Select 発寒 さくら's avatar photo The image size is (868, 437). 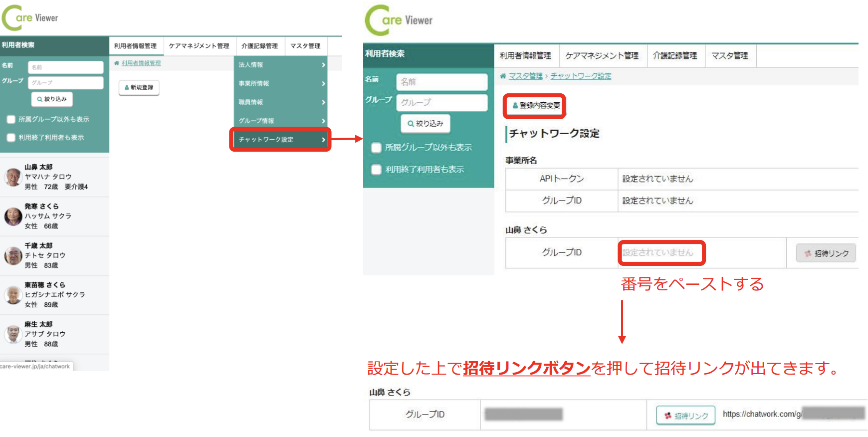coord(13,216)
